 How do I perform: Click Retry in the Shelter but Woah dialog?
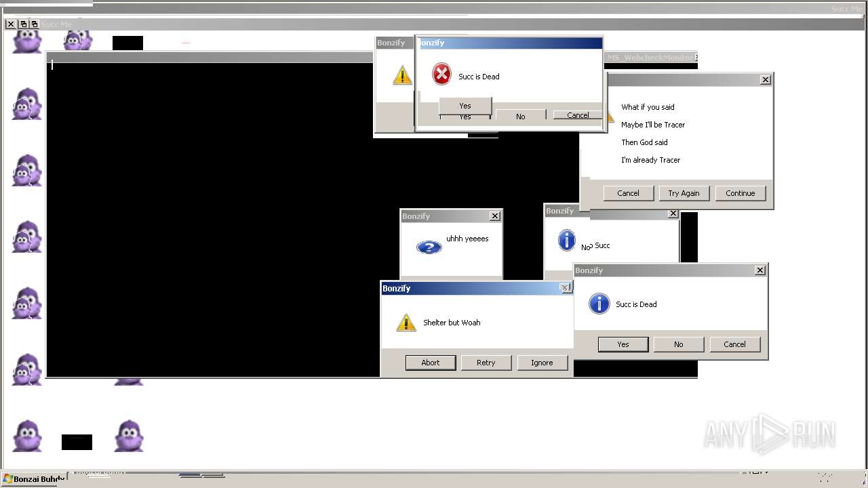coord(486,363)
